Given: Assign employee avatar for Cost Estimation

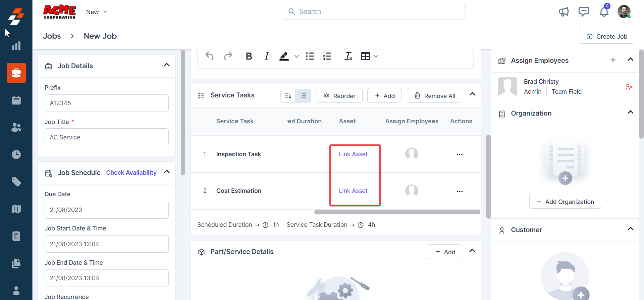Looking at the screenshot, I should (x=412, y=191).
